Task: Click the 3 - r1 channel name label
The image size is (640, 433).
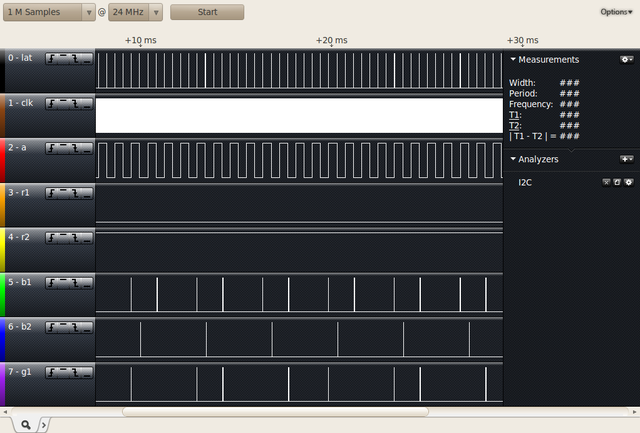Action: click(19, 193)
